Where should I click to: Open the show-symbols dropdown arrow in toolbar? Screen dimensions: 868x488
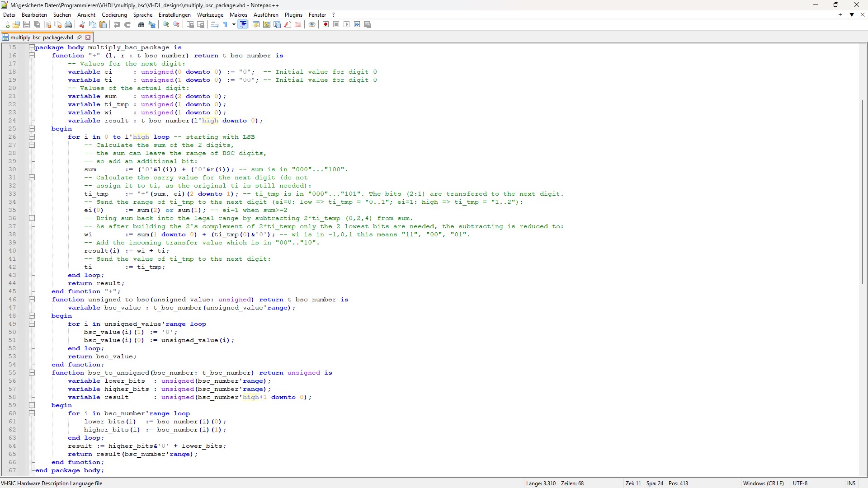[234, 24]
